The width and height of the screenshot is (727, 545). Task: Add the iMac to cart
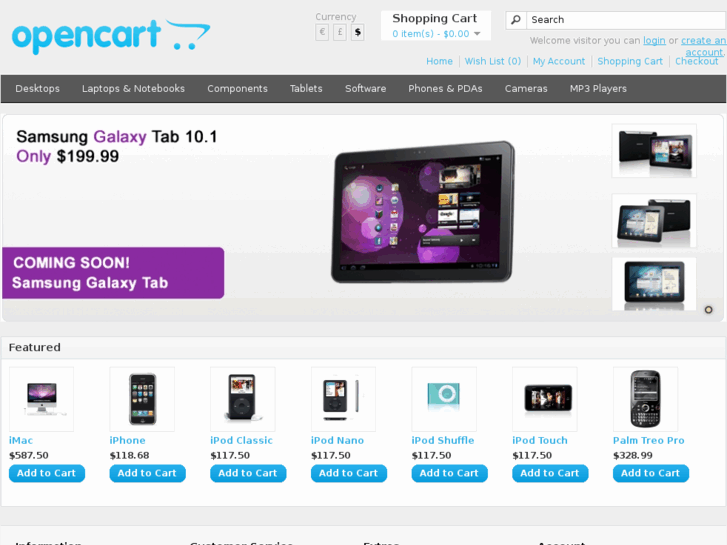(x=47, y=473)
